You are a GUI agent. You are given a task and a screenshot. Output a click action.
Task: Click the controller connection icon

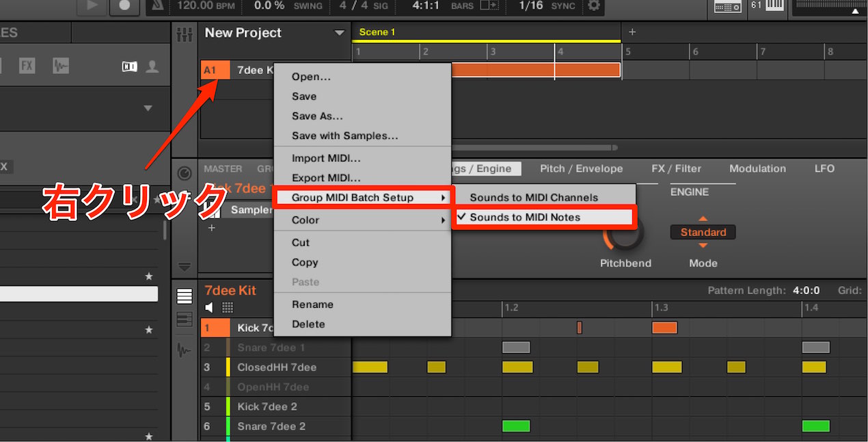tap(727, 6)
